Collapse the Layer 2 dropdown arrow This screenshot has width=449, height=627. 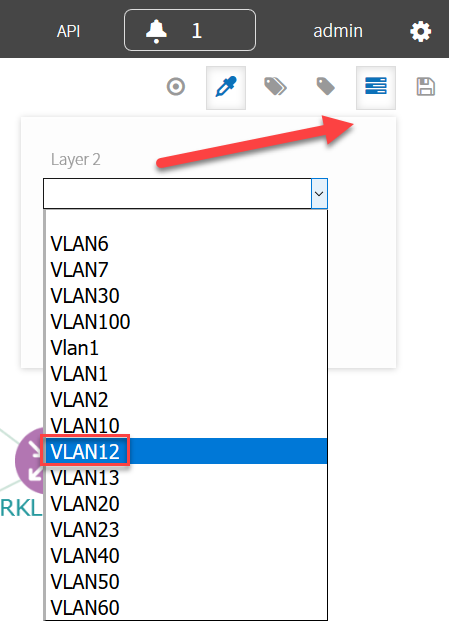[x=319, y=194]
